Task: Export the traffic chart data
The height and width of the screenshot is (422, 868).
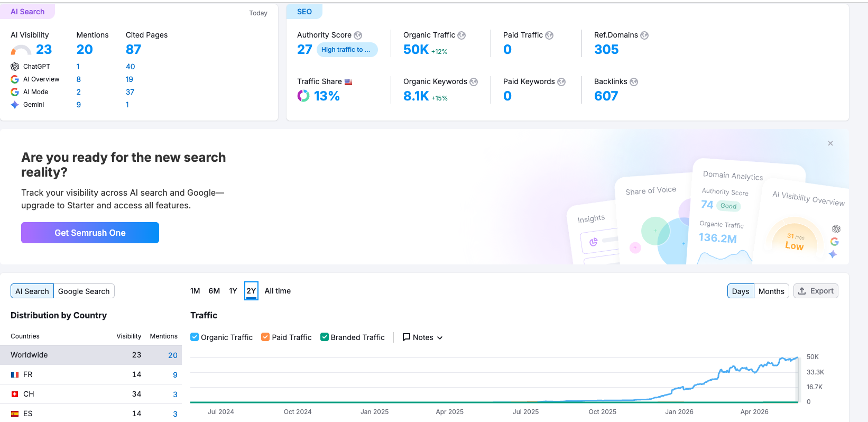Action: click(816, 291)
